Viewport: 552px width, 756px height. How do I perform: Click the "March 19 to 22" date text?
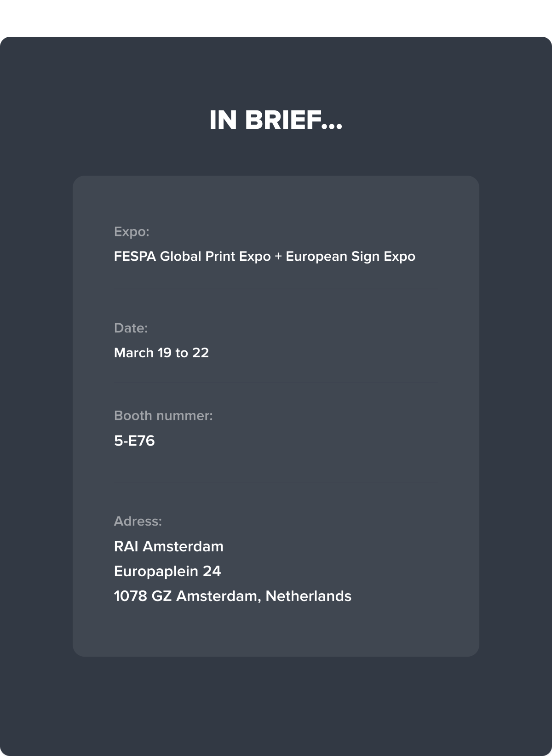coord(161,353)
